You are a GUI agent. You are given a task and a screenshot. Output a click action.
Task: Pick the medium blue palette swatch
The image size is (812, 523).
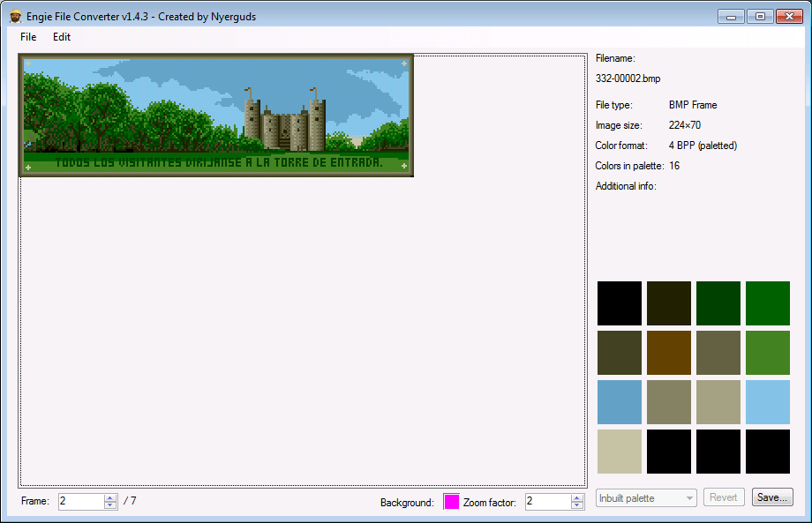point(620,402)
